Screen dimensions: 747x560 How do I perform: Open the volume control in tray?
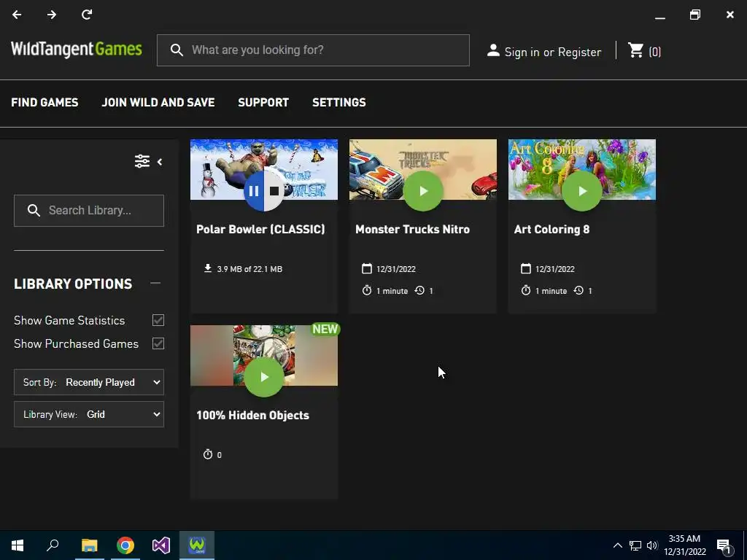(x=652, y=545)
